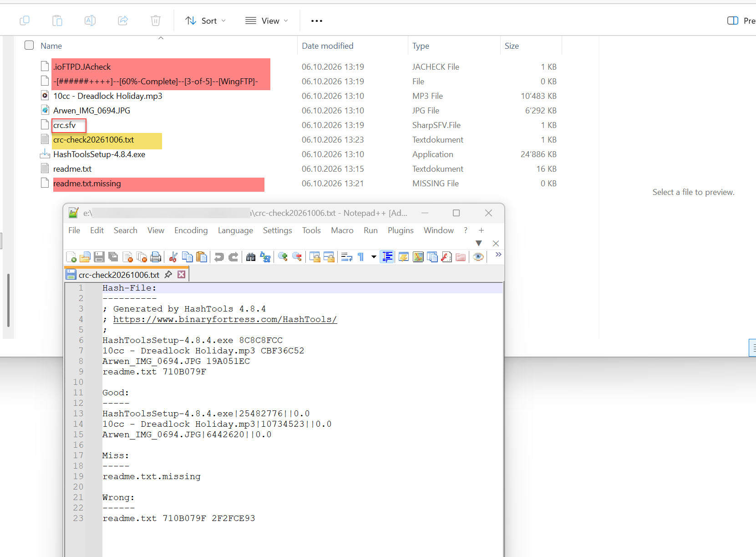Open the Notepad++ document list triangle
Screen dimensions: 756x557
pos(479,243)
